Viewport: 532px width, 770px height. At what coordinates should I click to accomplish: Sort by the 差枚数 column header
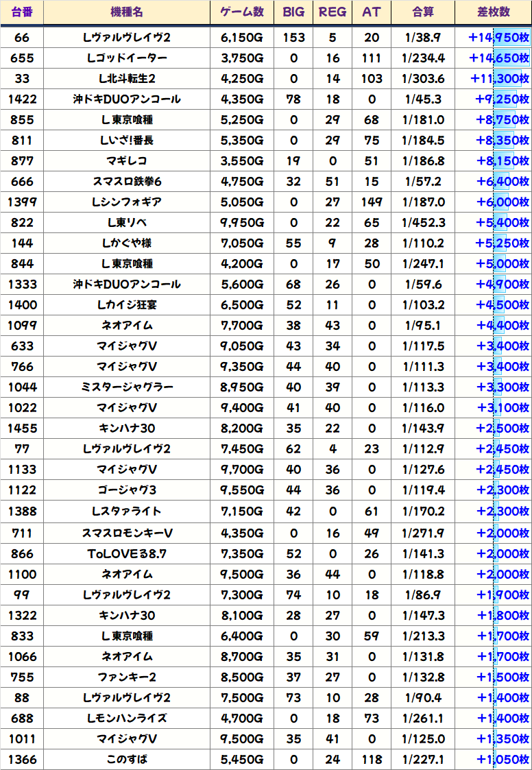click(493, 12)
